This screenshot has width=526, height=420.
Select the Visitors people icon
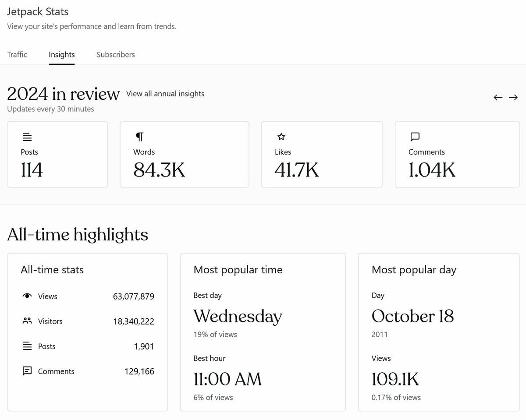(27, 321)
